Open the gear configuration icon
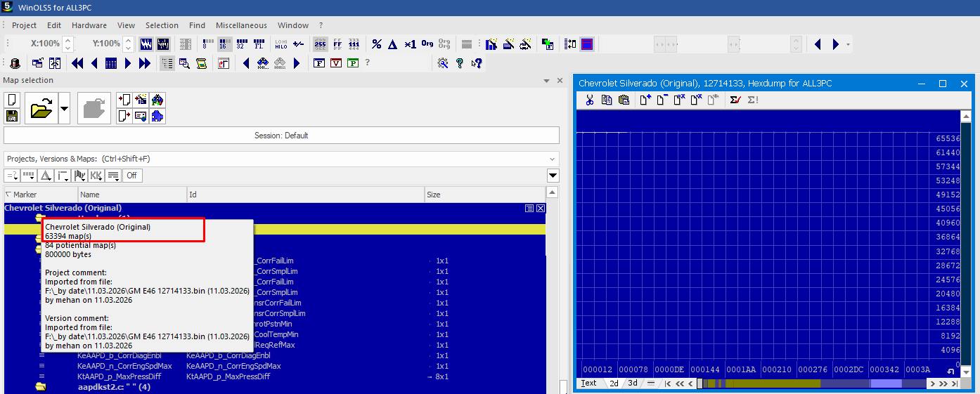This screenshot has height=394, width=980. (443, 63)
